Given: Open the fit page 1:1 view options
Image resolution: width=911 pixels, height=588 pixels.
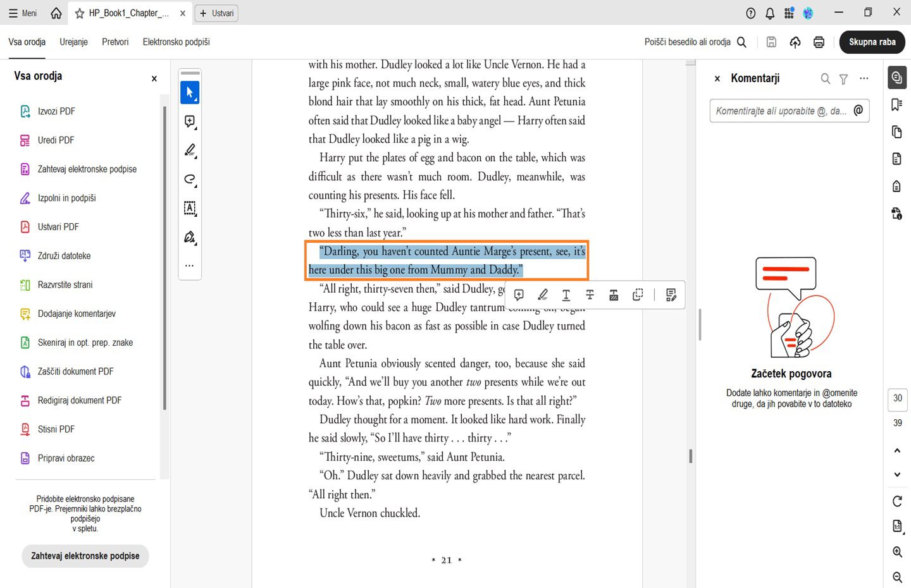Looking at the screenshot, I should (897, 526).
